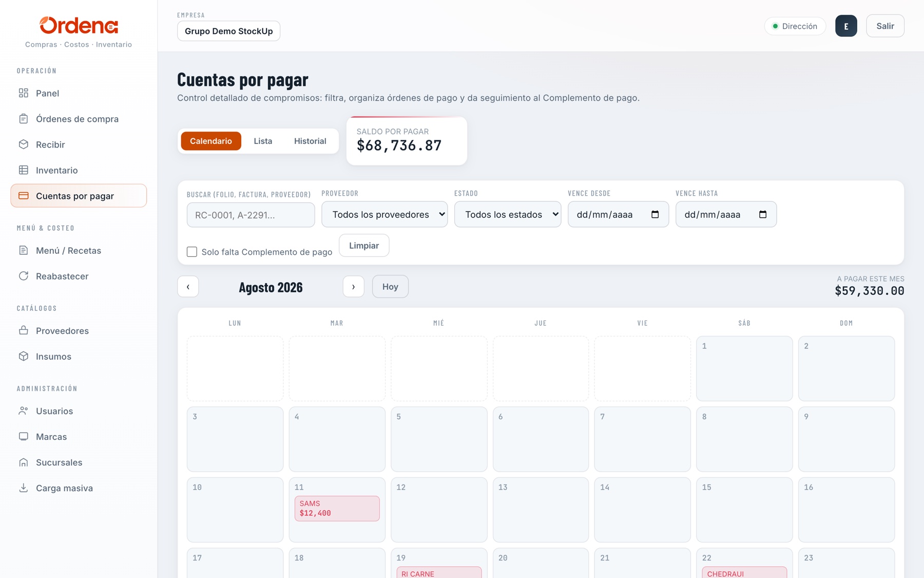Click the E user avatar
Image resolution: width=924 pixels, height=578 pixels.
click(x=846, y=26)
